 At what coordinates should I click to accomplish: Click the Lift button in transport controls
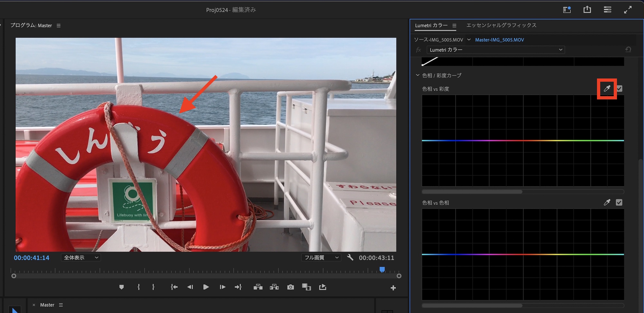(258, 287)
